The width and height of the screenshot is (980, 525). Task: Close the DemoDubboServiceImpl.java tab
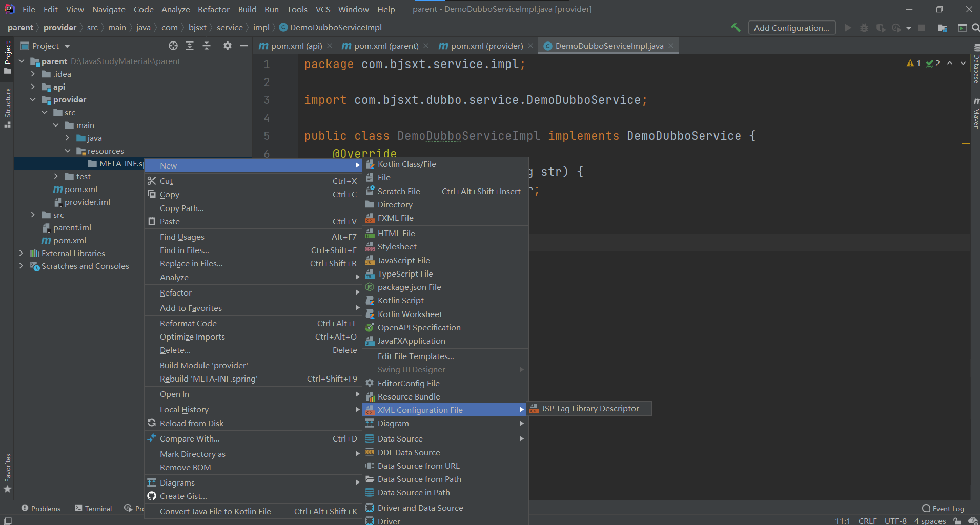coord(671,46)
